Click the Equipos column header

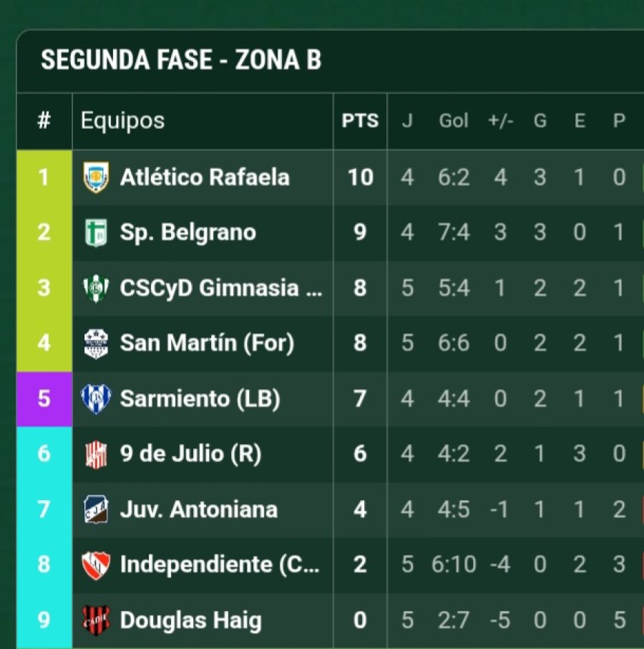pyautogui.click(x=122, y=121)
